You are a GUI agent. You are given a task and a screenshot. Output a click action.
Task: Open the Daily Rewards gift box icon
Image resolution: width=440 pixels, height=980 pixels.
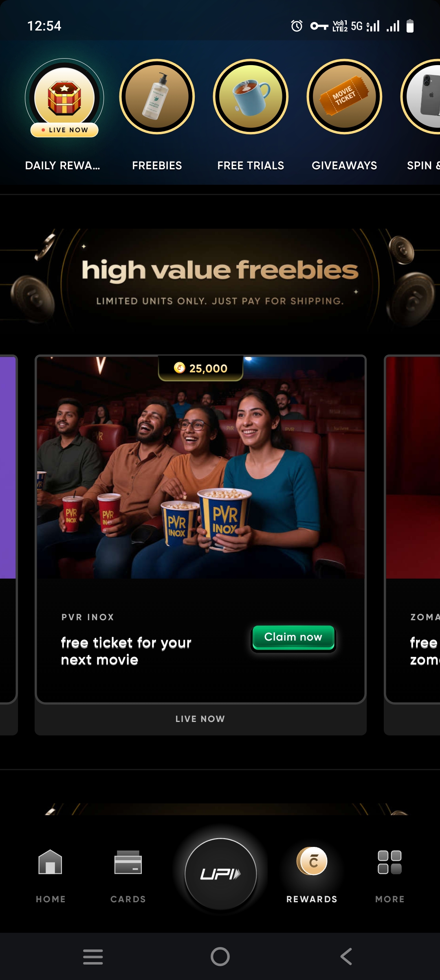[64, 98]
